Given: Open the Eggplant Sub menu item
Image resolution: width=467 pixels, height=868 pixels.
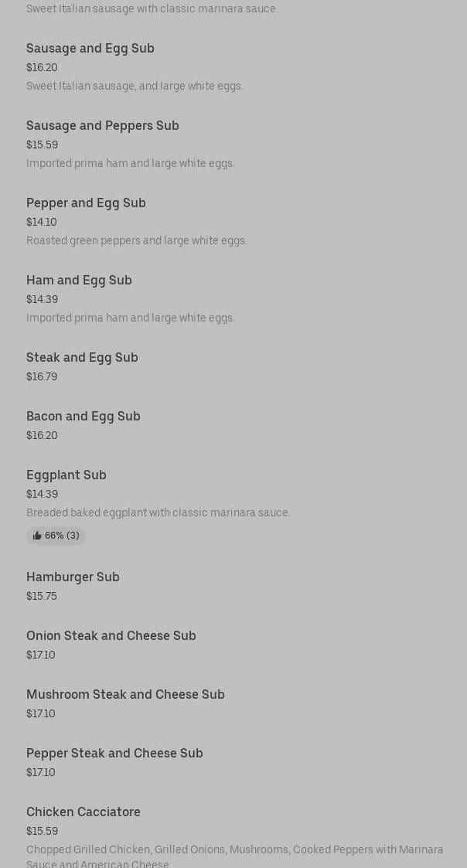Looking at the screenshot, I should (66, 475).
